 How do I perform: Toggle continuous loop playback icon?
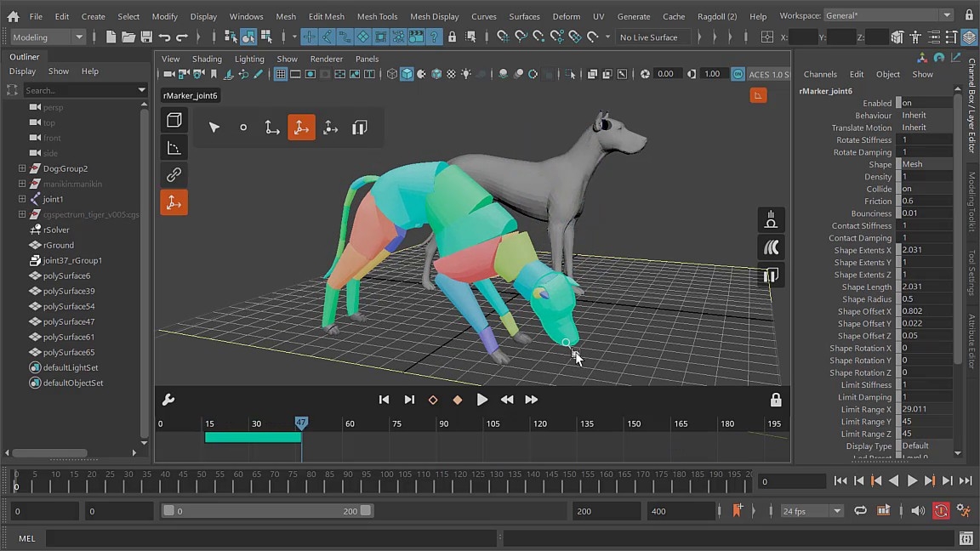860,511
